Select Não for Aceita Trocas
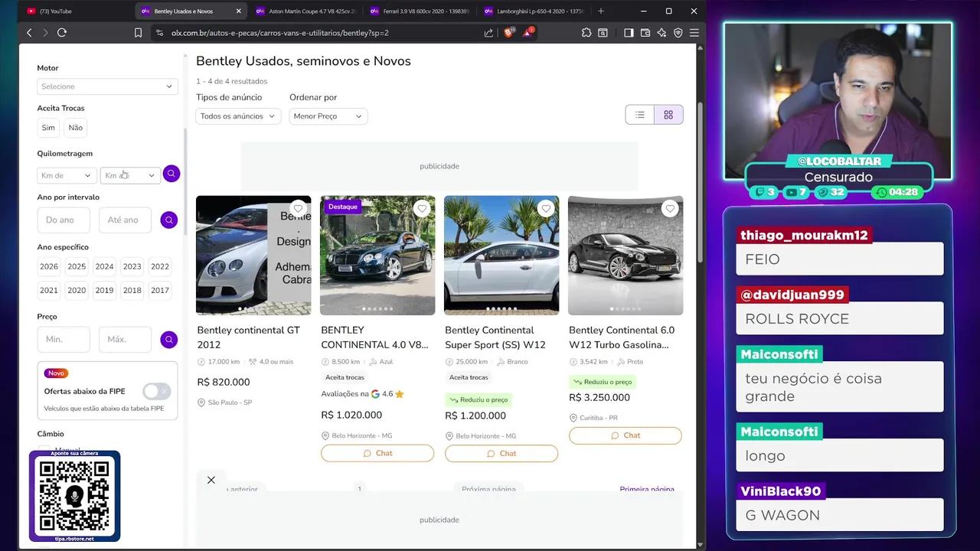Screen dimensions: 980x551 tap(75, 128)
